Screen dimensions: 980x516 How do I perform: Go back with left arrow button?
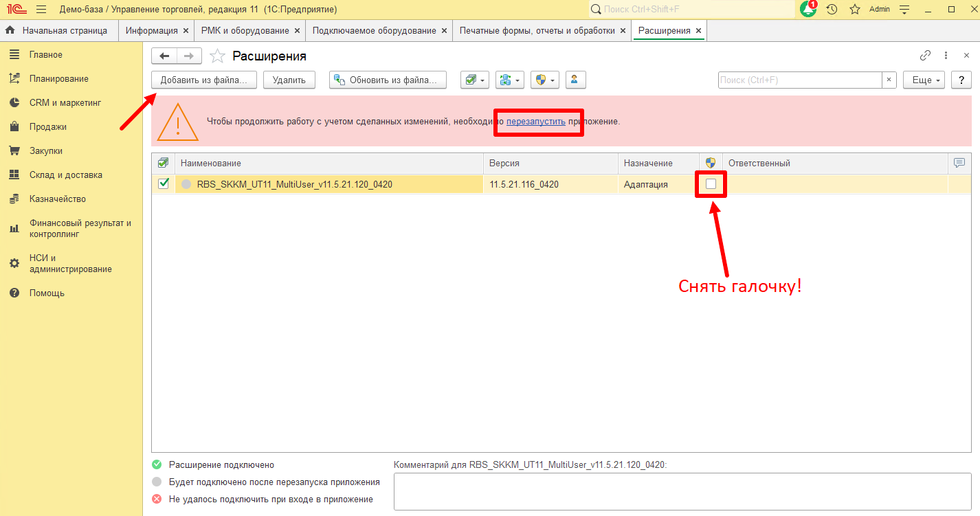164,56
